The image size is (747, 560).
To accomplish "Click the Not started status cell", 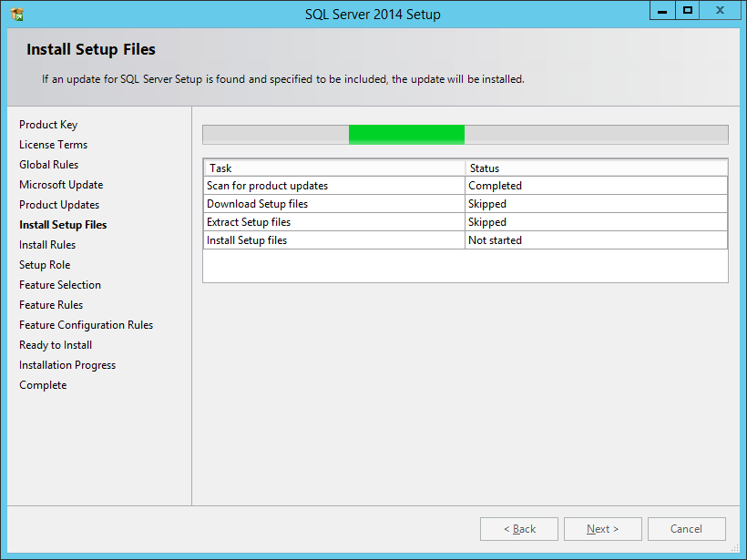I will click(495, 240).
